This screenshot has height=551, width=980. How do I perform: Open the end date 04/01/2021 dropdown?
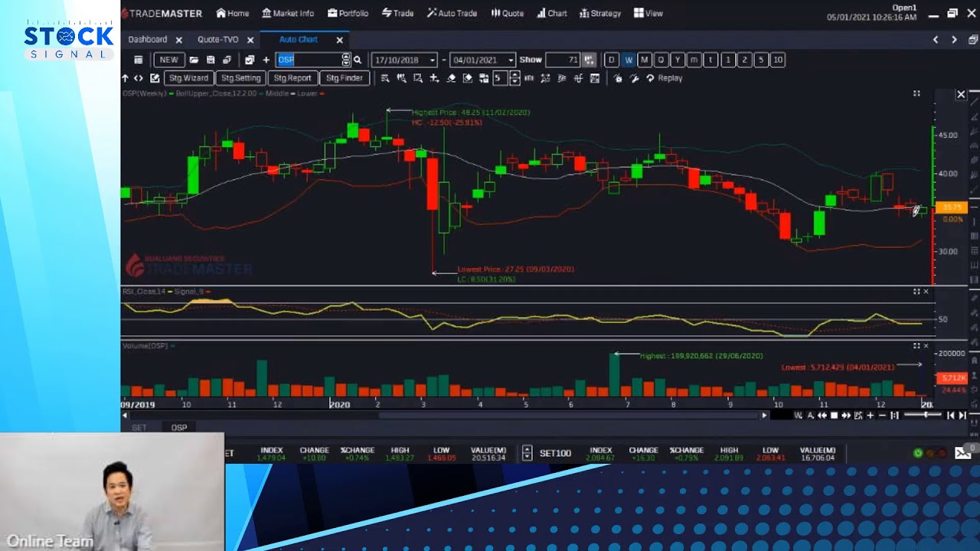[511, 60]
